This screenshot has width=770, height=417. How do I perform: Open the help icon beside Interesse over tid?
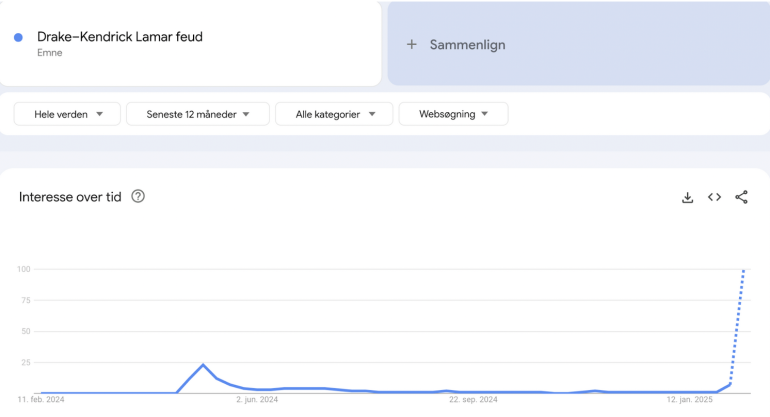pos(138,197)
